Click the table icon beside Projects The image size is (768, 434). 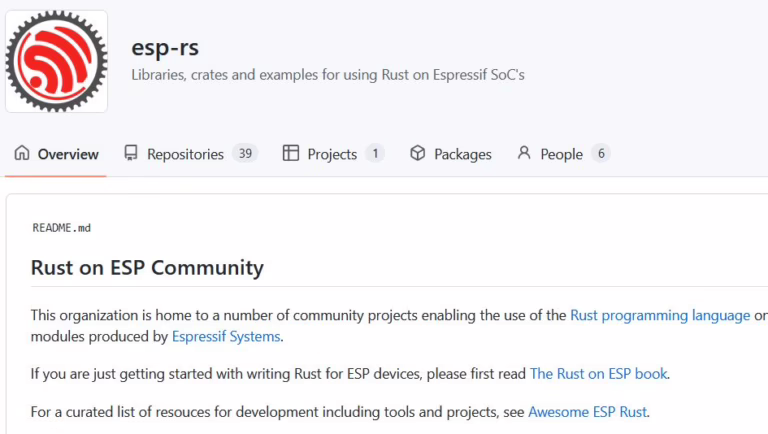click(x=291, y=154)
